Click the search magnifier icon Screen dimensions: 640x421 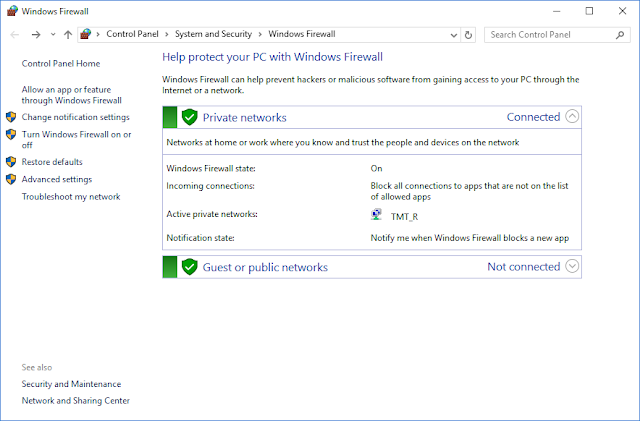(x=621, y=34)
